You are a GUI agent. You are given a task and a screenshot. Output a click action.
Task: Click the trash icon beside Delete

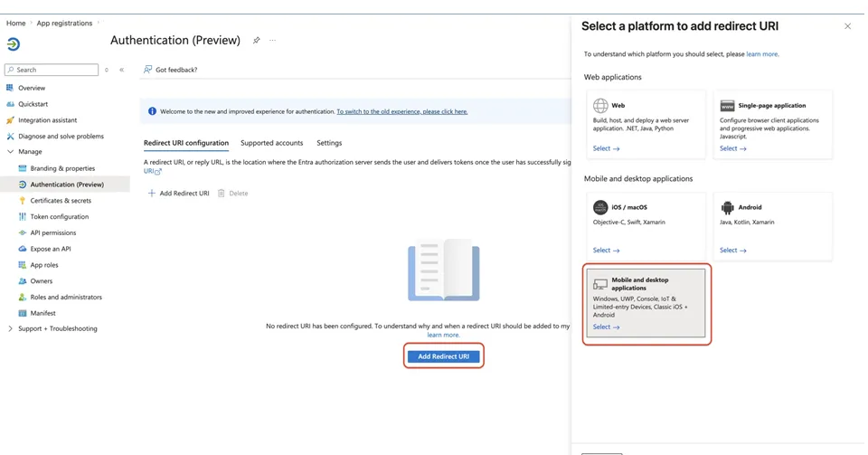coord(221,194)
